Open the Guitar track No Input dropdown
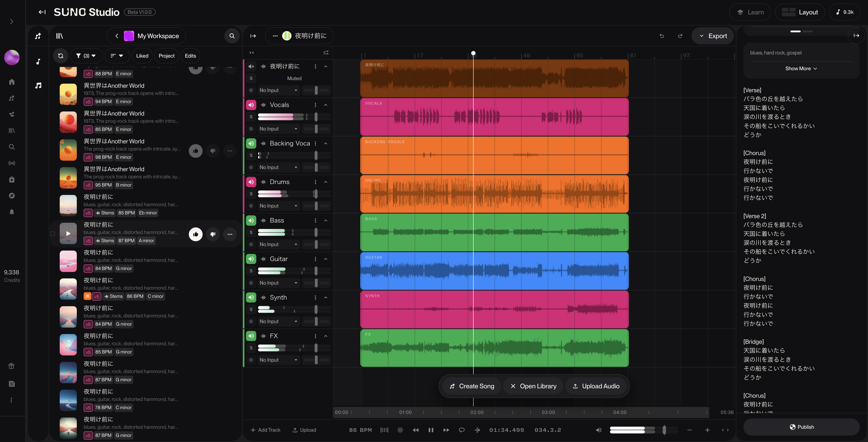This screenshot has width=868, height=442. click(x=278, y=283)
